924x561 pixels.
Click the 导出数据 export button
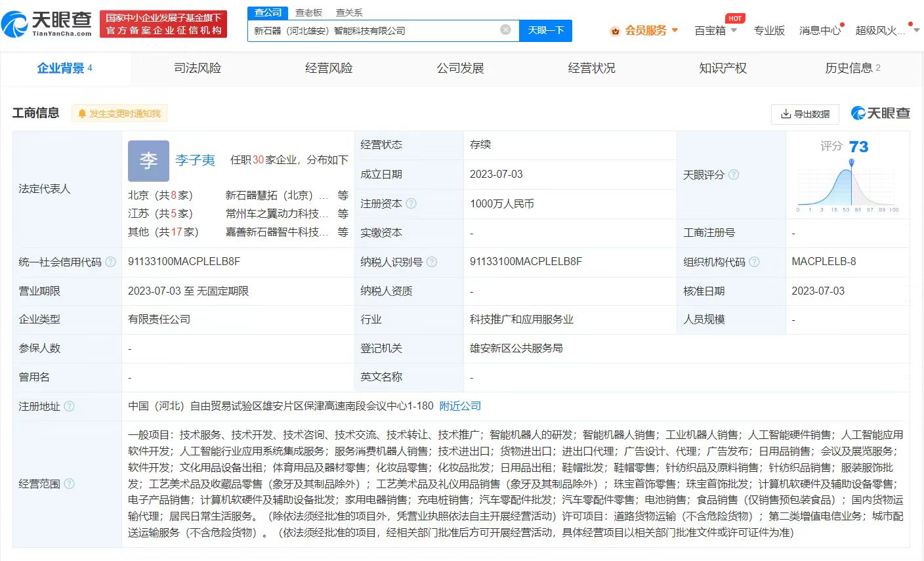coord(805,114)
